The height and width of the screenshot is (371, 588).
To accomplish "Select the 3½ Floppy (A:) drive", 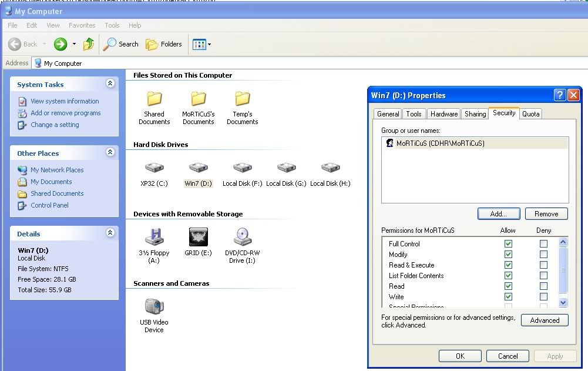I will click(x=154, y=246).
